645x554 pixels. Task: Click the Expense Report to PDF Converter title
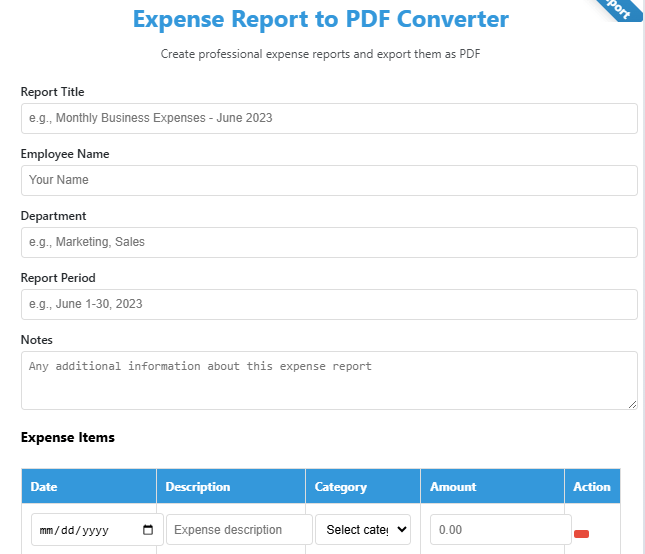point(321,19)
